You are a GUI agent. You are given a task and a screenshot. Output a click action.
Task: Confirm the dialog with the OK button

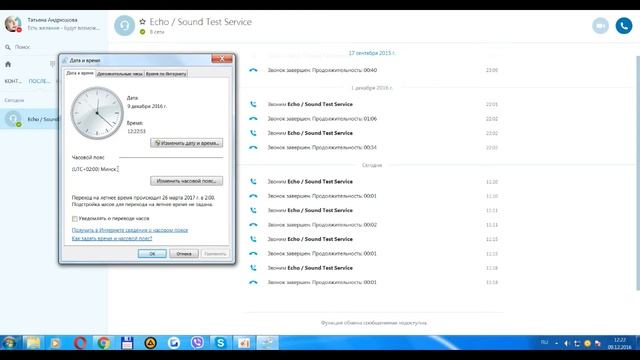pyautogui.click(x=152, y=253)
